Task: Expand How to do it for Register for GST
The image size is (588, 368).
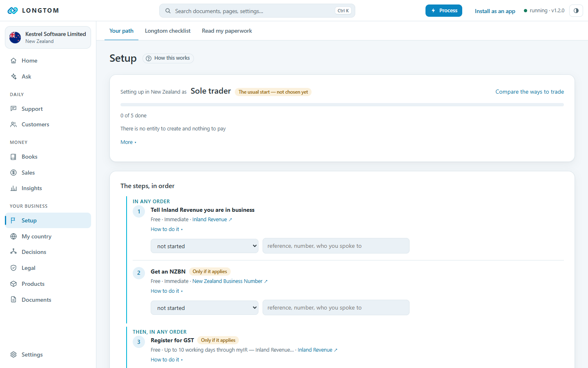Action: (x=167, y=360)
